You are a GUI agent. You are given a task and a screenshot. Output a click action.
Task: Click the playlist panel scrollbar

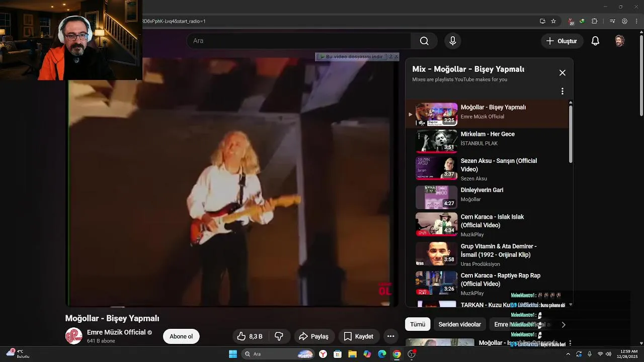click(571, 133)
